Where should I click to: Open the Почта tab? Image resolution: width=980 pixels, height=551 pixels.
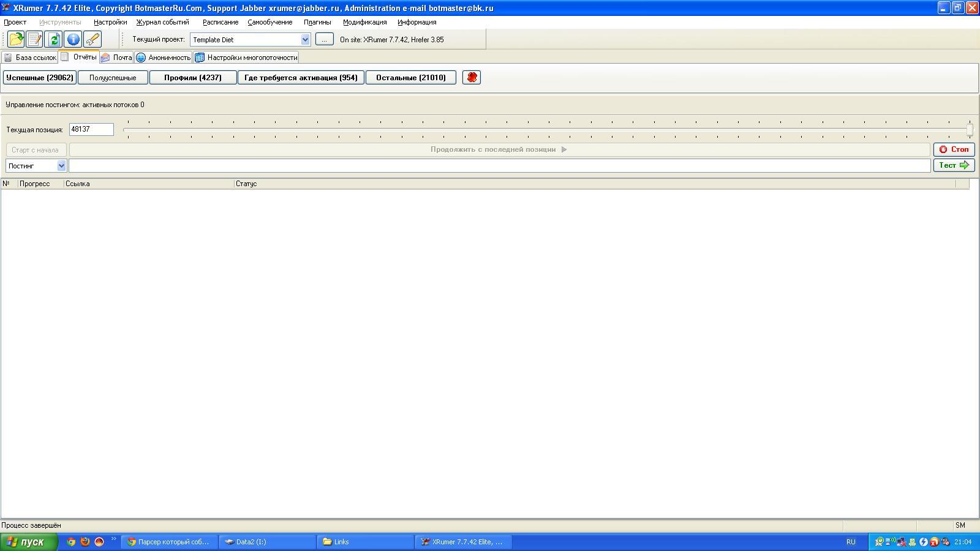[x=116, y=58]
